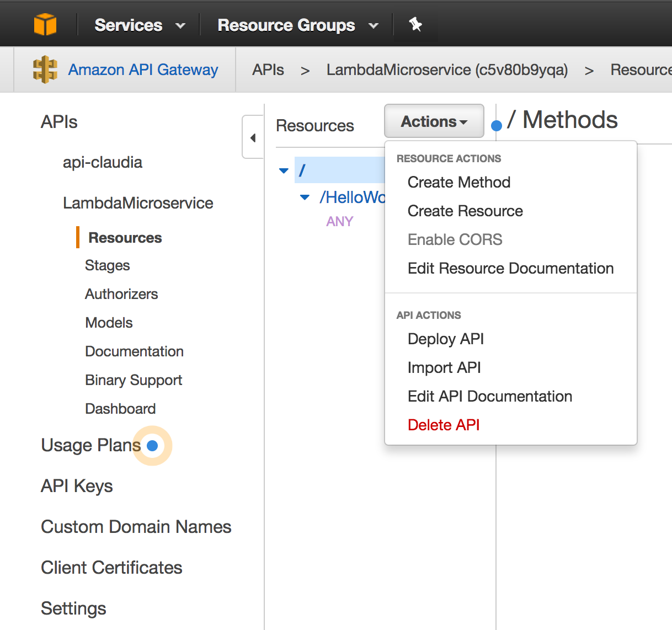
Task: Click the blue dot beside Usage Plans
Action: click(153, 446)
